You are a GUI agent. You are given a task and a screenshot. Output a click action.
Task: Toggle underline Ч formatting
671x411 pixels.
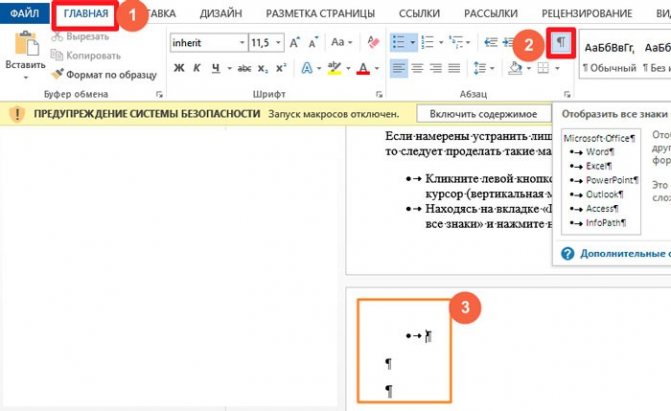pyautogui.click(x=216, y=68)
